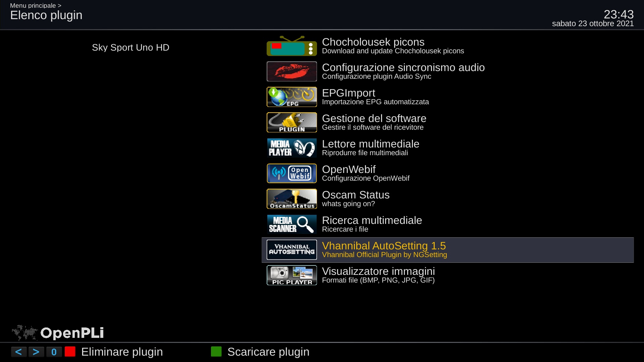Open the Vhannibal AutoSetting icon
The image size is (644, 362).
point(292,250)
